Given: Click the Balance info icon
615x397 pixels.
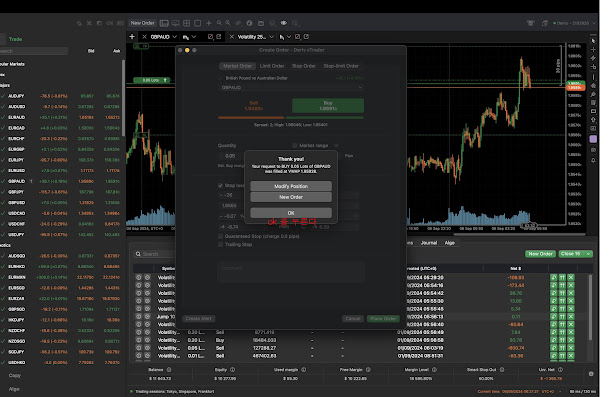Looking at the screenshot, I should click(169, 370).
